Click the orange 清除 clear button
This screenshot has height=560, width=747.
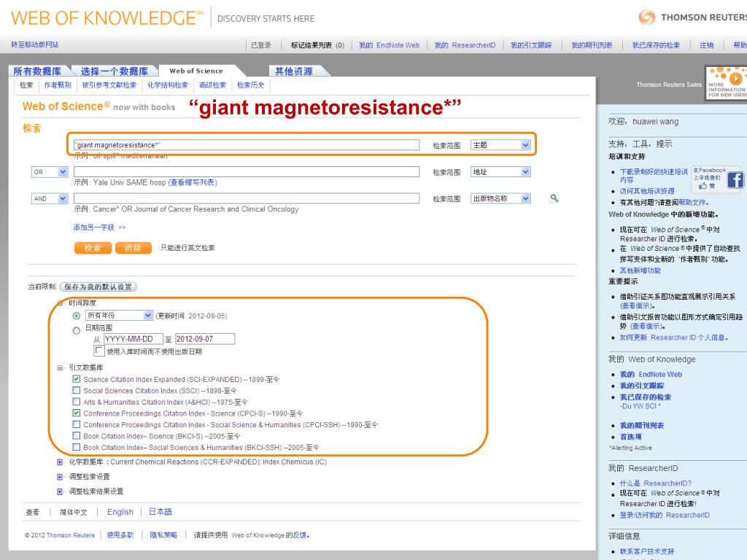click(133, 248)
